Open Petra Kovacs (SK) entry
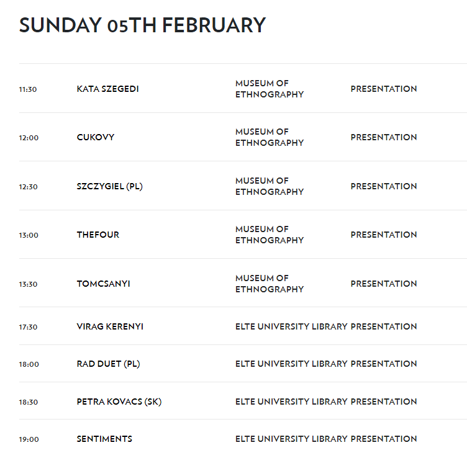 pyautogui.click(x=119, y=402)
